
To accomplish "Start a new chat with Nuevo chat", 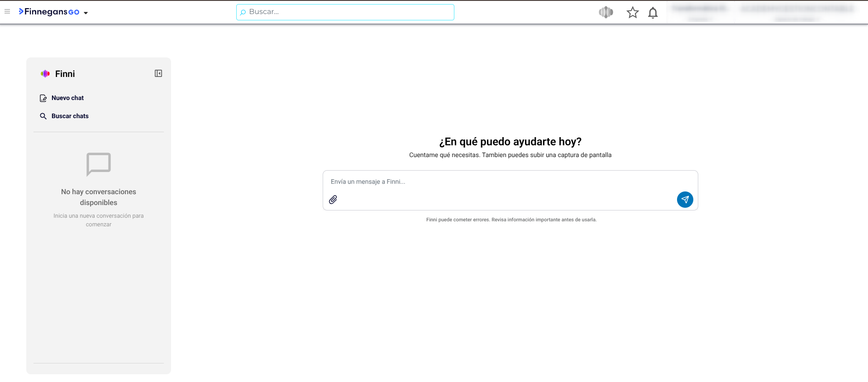I will pyautogui.click(x=67, y=98).
